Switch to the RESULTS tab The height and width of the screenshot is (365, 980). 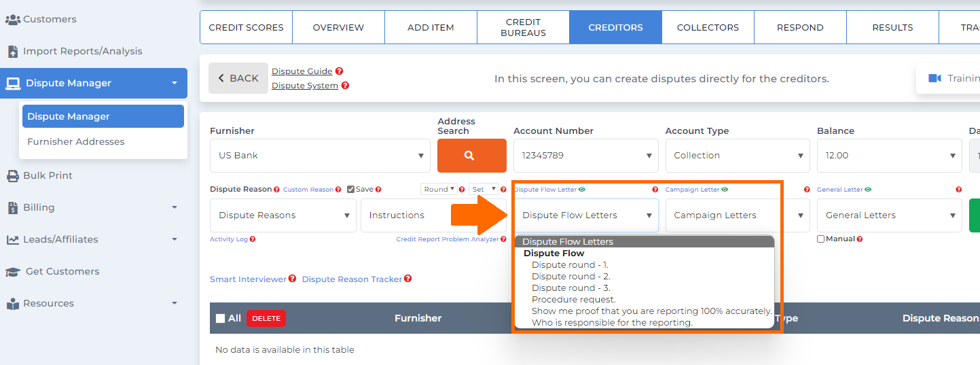tap(892, 28)
